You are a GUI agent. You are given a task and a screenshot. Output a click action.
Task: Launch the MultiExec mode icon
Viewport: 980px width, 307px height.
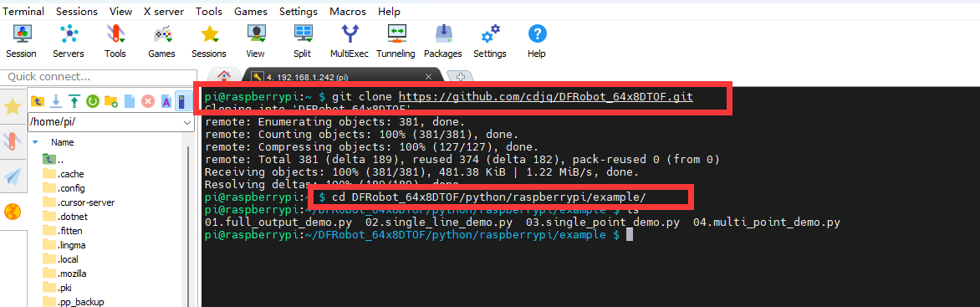(350, 41)
